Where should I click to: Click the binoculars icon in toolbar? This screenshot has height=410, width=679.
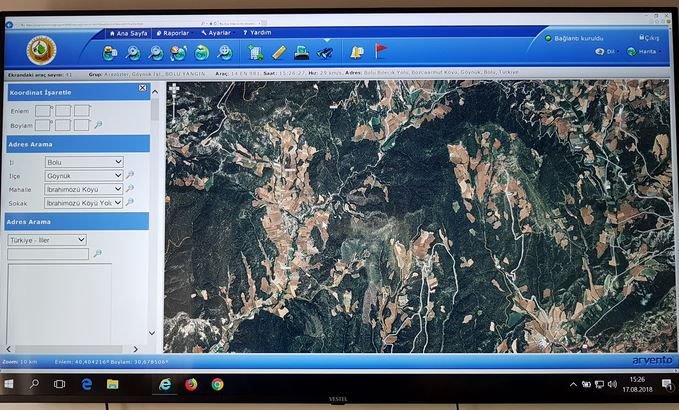tap(324, 52)
